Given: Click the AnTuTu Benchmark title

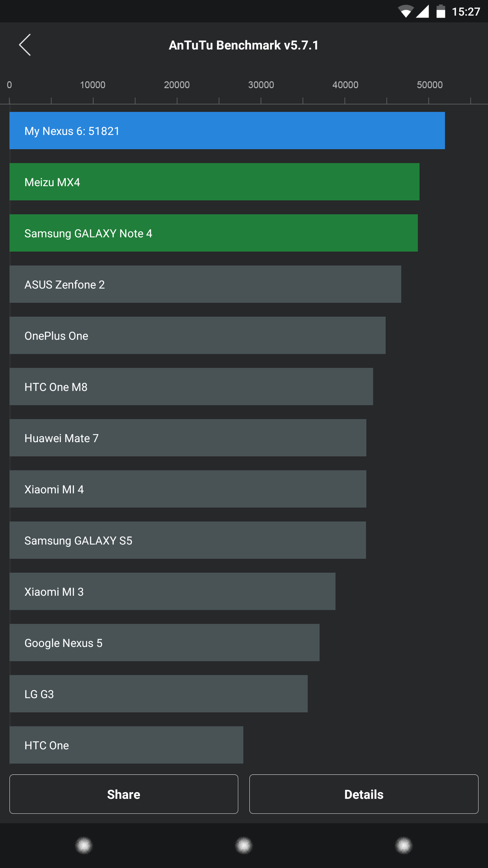Looking at the screenshot, I should (x=244, y=45).
